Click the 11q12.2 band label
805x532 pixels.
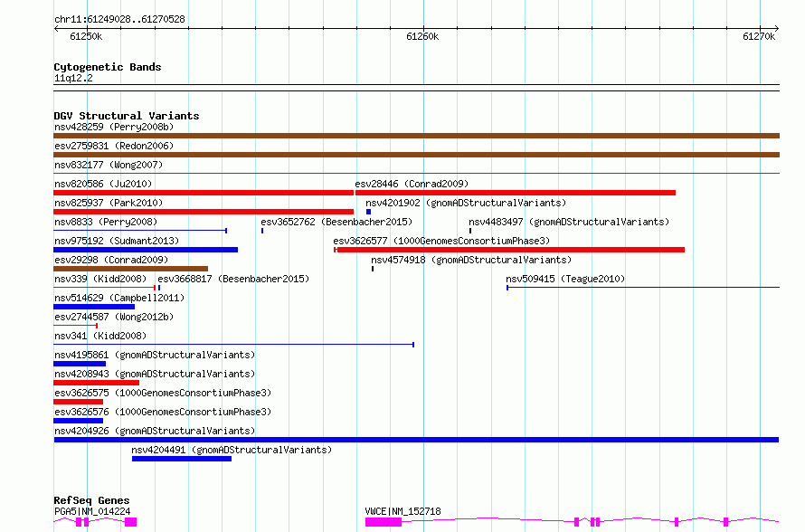(73, 78)
